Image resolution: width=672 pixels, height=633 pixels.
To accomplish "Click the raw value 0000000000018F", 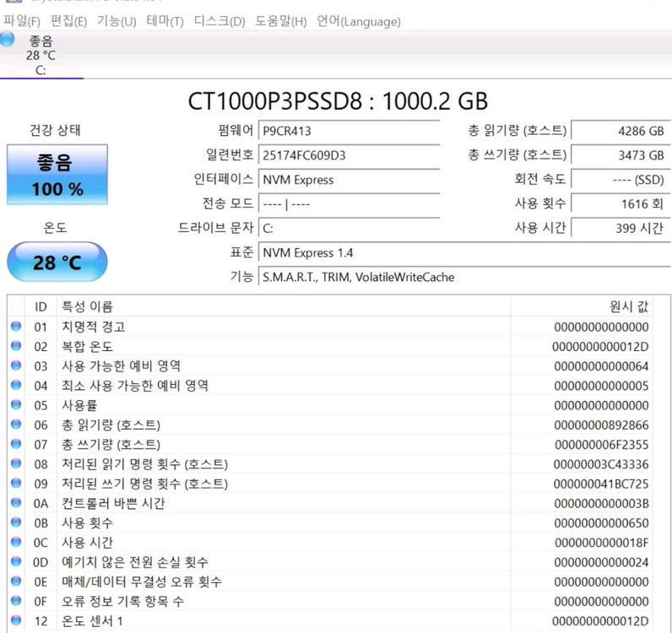I will point(601,543).
